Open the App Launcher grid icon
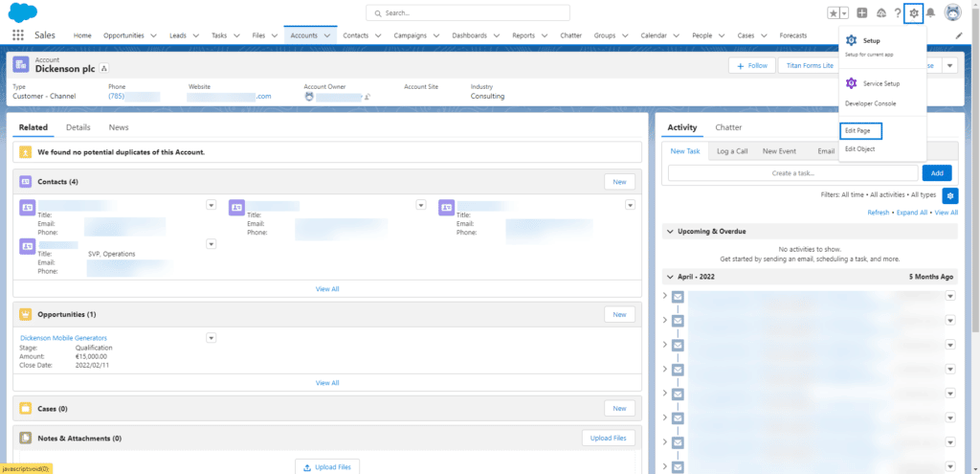980x474 pixels. tap(17, 35)
